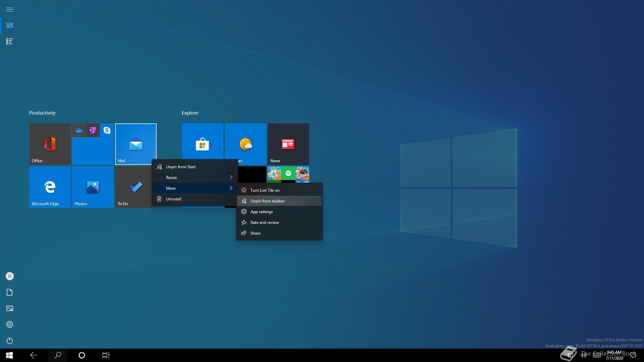The image size is (644, 362).
Task: Select Rate and review
Action: tap(279, 223)
